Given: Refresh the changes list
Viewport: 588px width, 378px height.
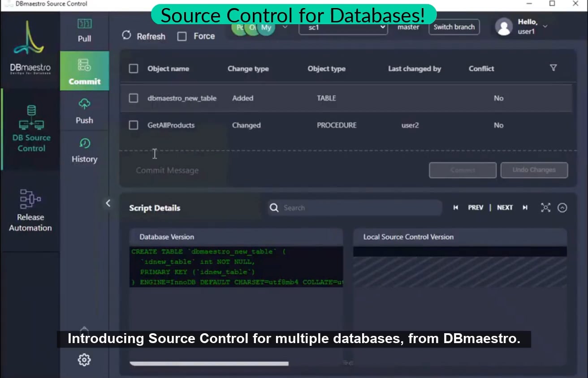Looking at the screenshot, I should (143, 36).
